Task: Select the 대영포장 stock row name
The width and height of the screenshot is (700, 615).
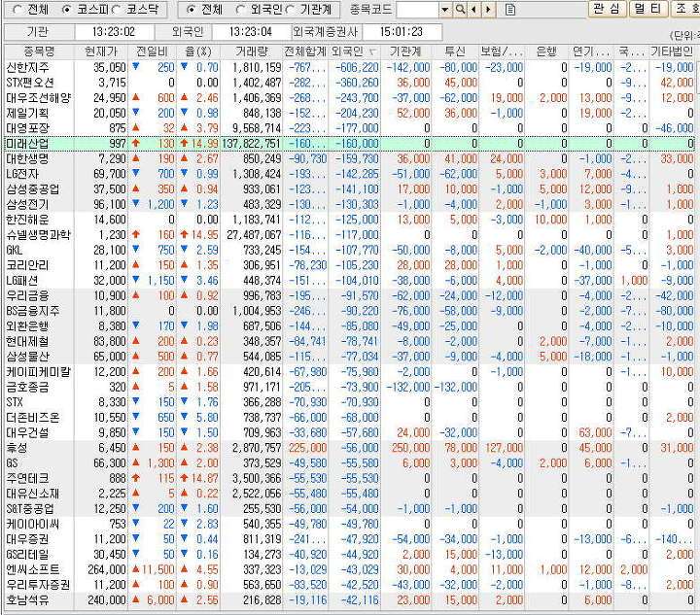Action: pos(27,128)
